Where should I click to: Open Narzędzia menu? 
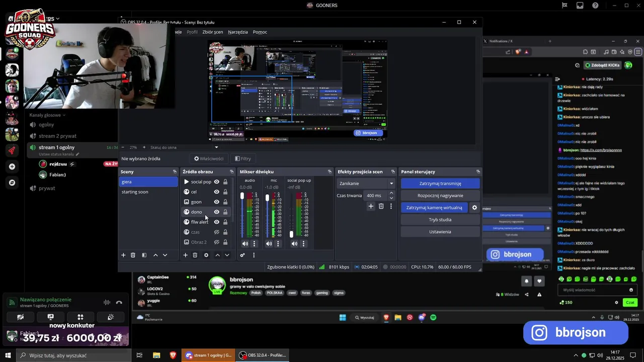(238, 32)
